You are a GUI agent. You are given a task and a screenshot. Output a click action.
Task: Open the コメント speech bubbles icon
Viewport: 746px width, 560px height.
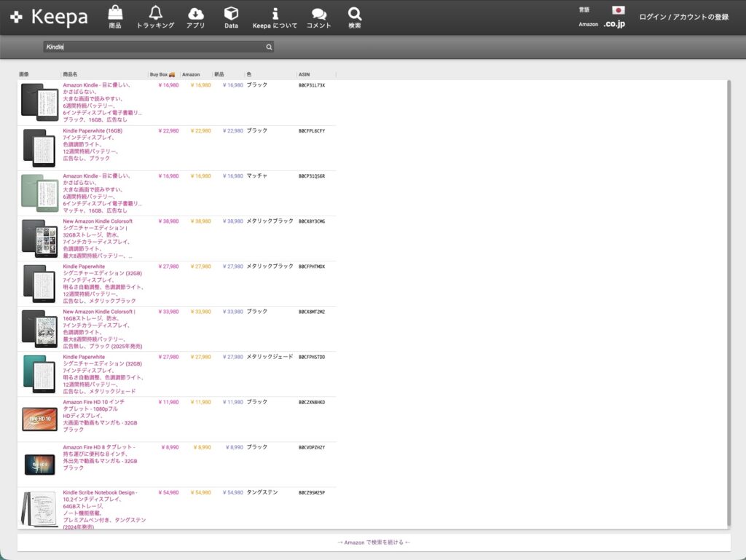click(x=318, y=13)
